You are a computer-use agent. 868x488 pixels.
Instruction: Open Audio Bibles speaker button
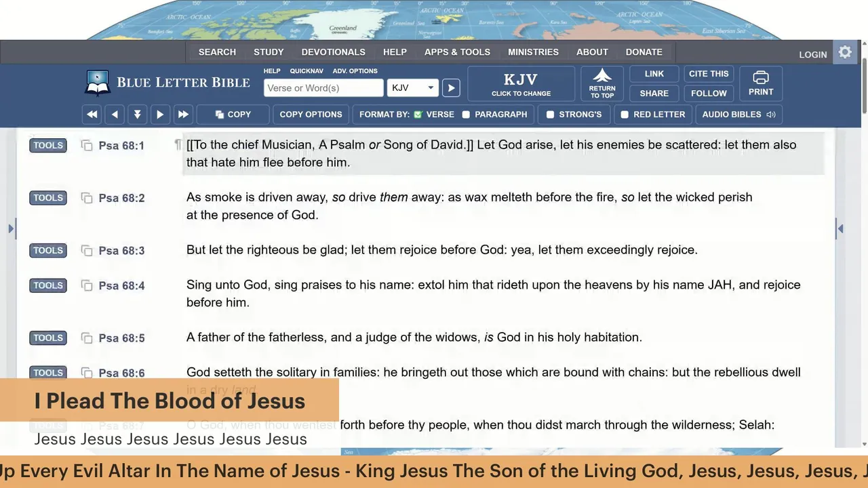point(738,115)
